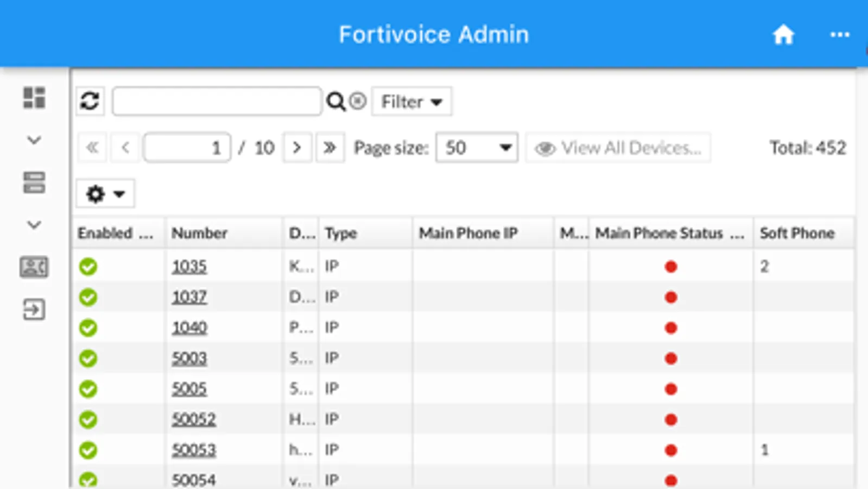This screenshot has height=489, width=868.
Task: Click red status dot for extension 1035
Action: (x=671, y=267)
